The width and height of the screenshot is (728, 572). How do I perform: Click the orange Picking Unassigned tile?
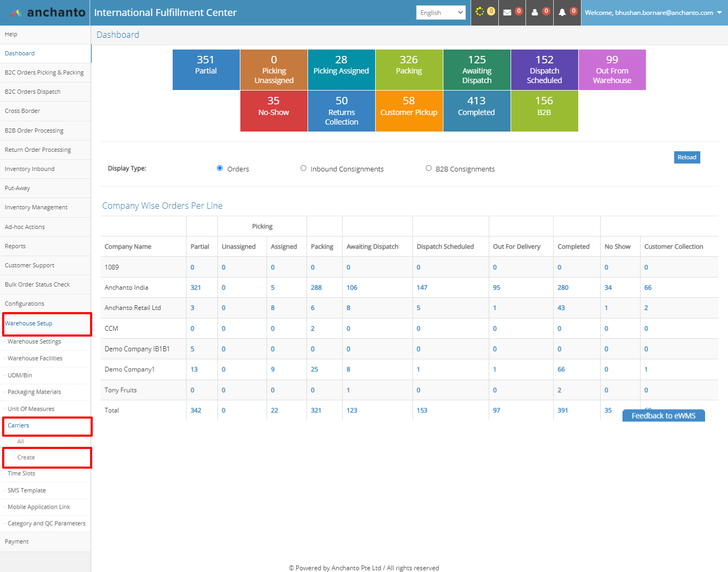point(273,70)
